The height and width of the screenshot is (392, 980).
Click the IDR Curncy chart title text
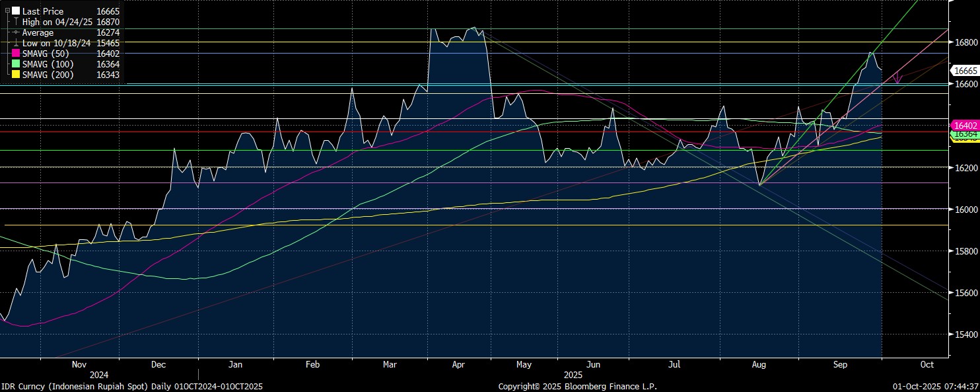pyautogui.click(x=132, y=387)
